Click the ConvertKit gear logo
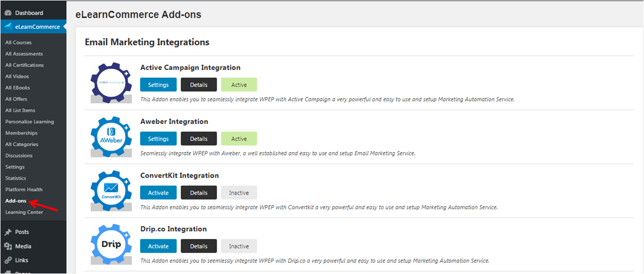Image resolution: width=644 pixels, height=274 pixels. coord(111,190)
